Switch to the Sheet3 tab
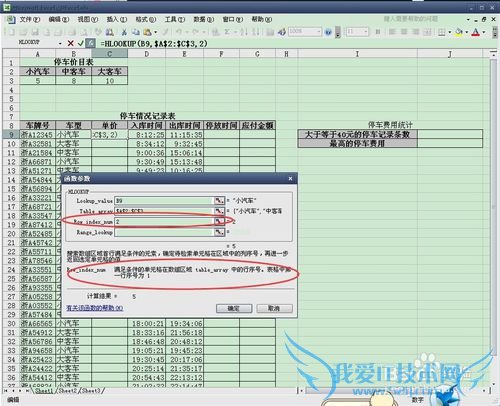Screen dimensions: 500x406 click(91, 390)
